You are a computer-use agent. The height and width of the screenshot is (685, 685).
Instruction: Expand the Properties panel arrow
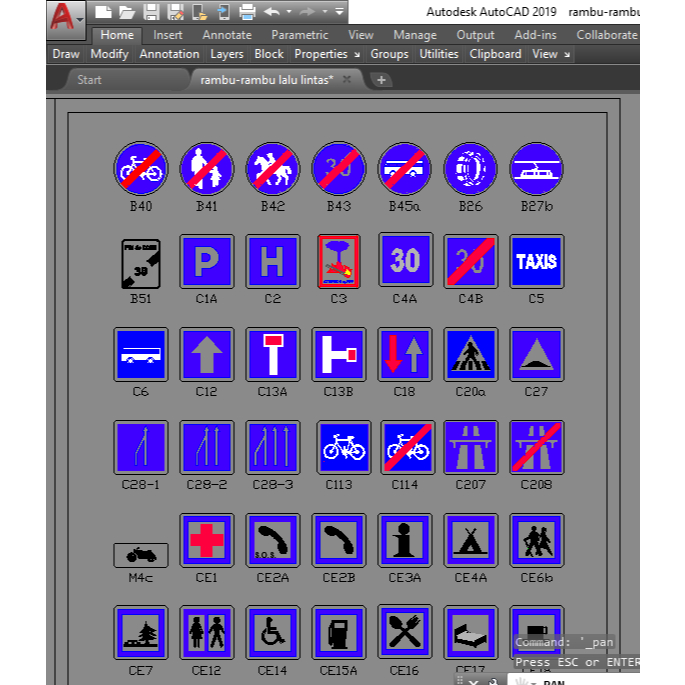click(357, 55)
